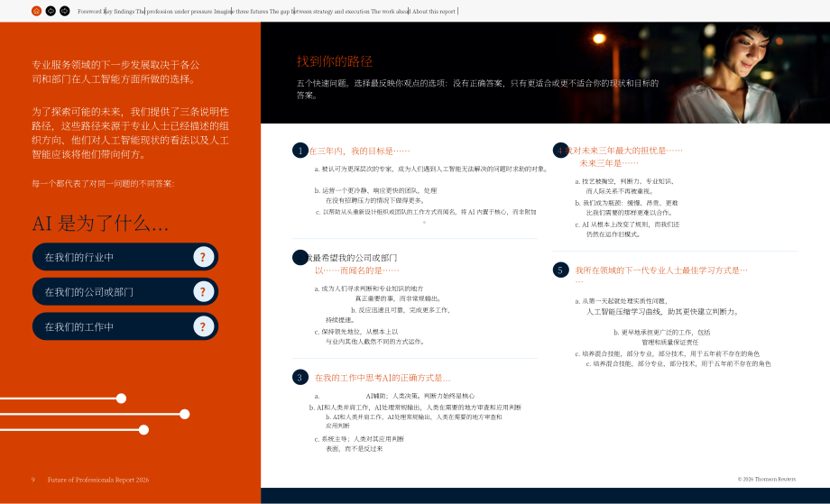Choose option a 成为人们寻求判断和专业知识的地方
Viewport: 830px width, 504px height.
(x=378, y=294)
